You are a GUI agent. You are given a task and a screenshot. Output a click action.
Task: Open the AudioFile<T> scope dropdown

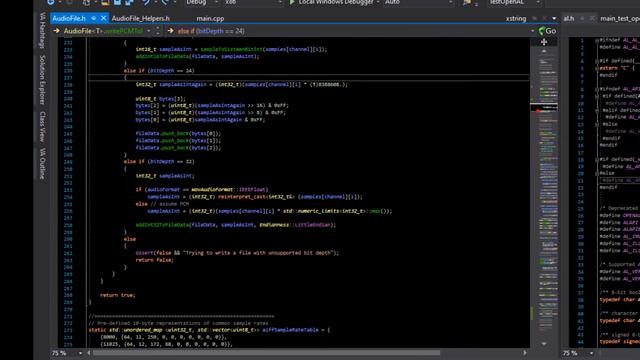tap(149, 31)
